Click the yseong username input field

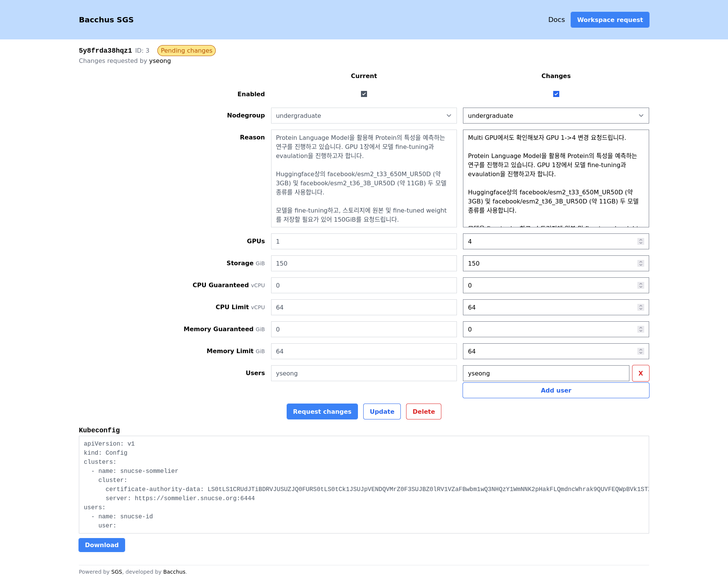[x=545, y=374]
